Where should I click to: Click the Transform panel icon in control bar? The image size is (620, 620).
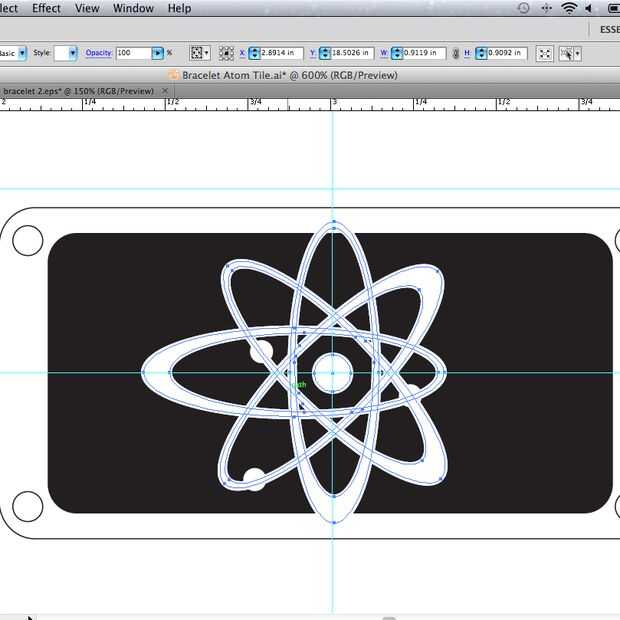tap(544, 53)
